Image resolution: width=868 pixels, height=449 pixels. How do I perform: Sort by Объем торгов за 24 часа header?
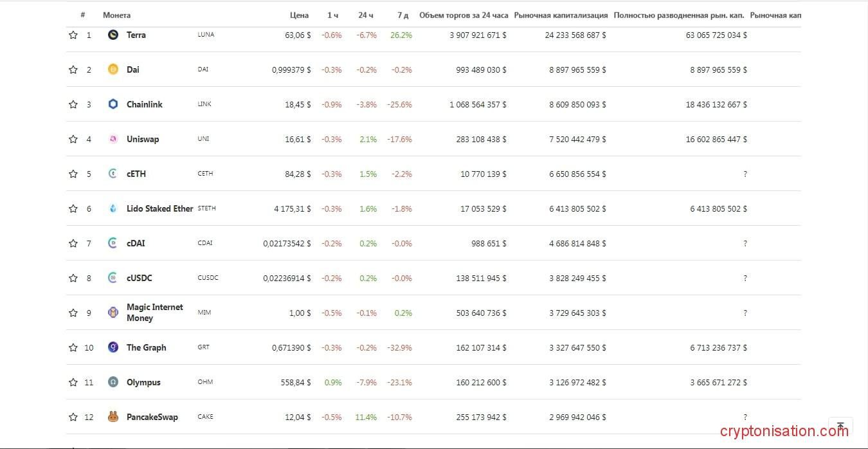tap(464, 15)
